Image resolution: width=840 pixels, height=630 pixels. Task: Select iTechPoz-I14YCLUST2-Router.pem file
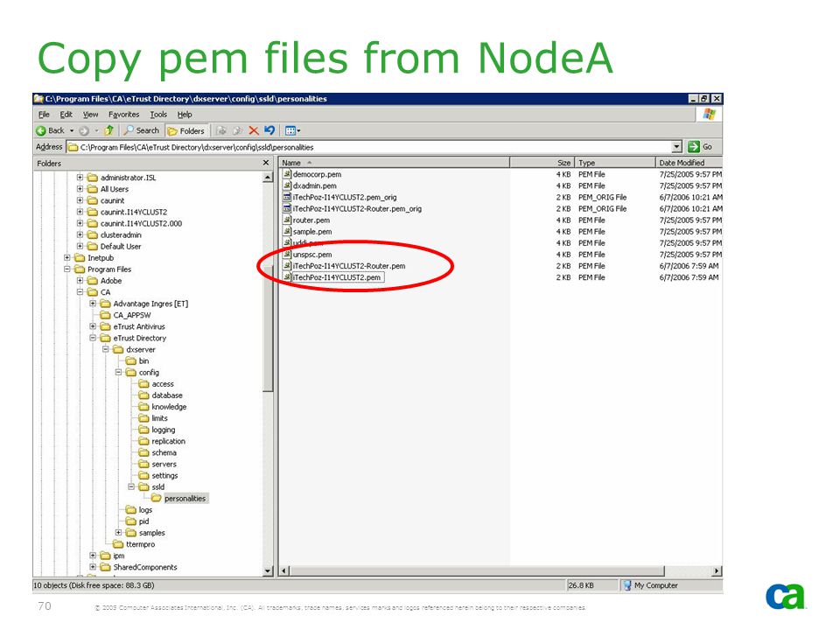point(349,266)
